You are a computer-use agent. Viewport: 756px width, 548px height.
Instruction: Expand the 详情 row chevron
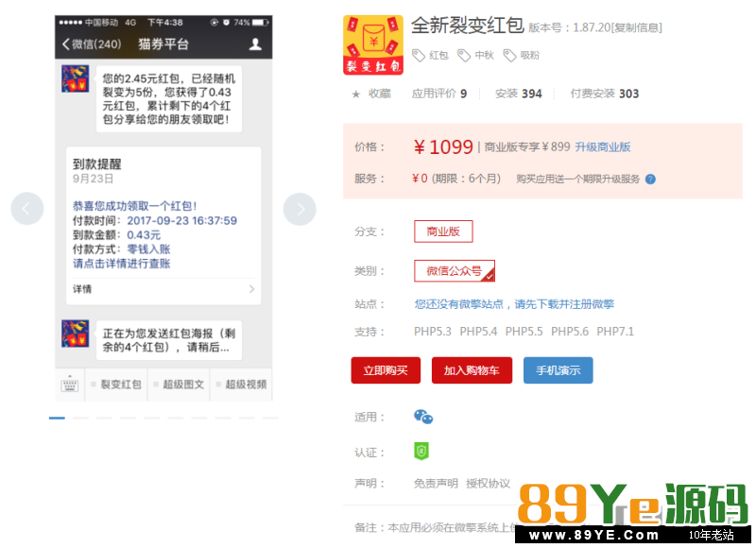(x=251, y=289)
